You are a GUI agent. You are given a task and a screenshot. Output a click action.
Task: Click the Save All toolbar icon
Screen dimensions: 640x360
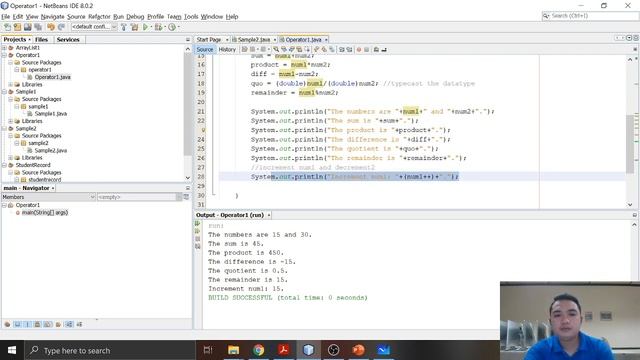coord(38,27)
